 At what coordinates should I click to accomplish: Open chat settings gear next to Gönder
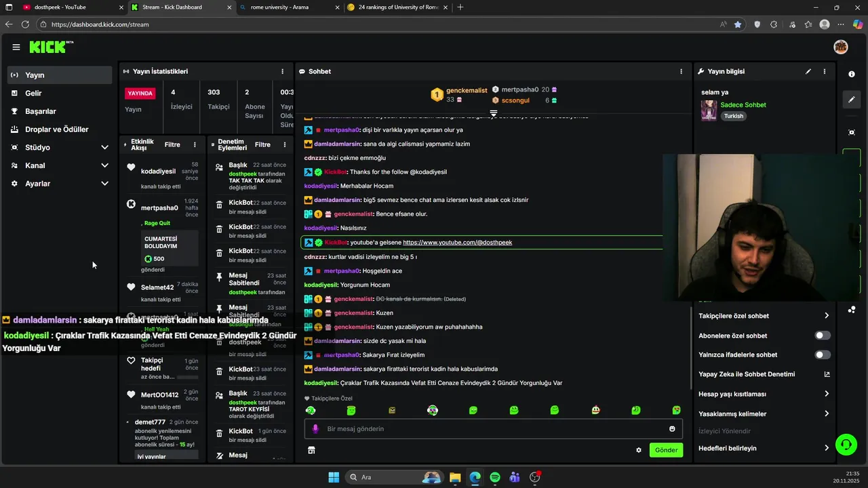638,450
